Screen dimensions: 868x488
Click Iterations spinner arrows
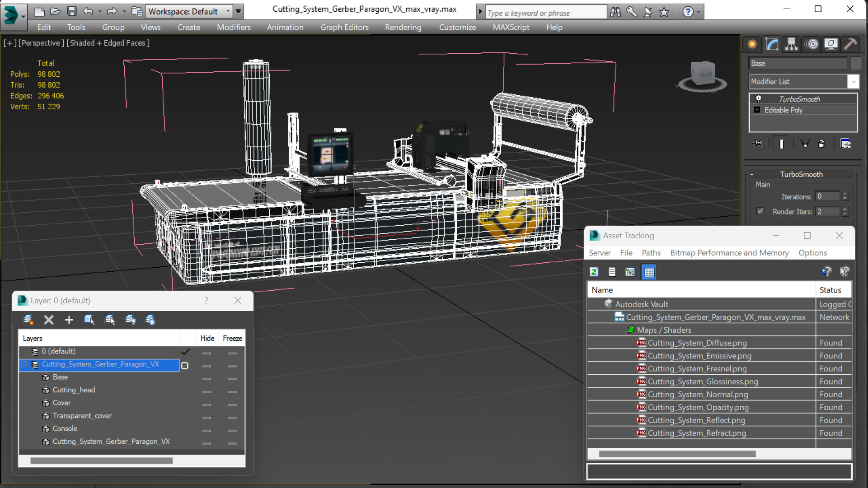click(845, 196)
